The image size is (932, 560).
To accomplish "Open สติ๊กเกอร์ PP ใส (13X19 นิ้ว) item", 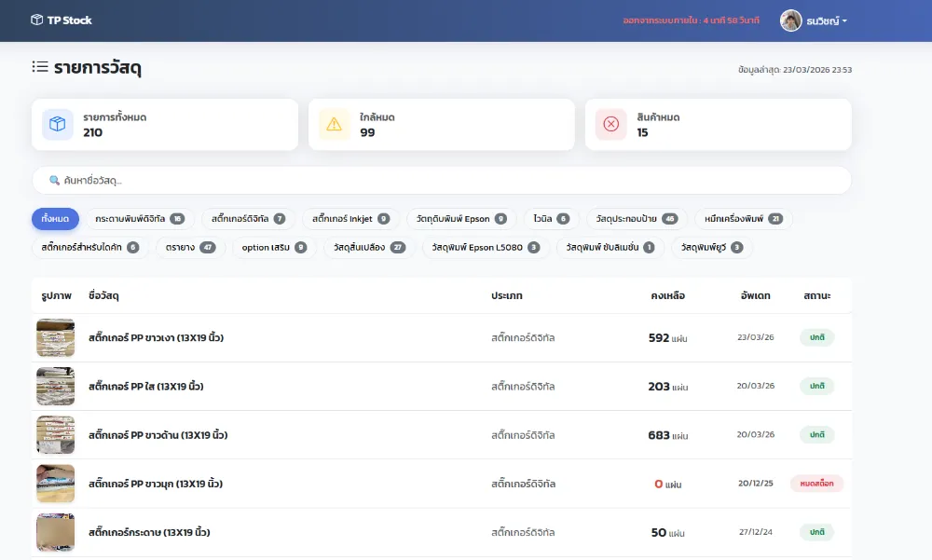I will 145,387.
